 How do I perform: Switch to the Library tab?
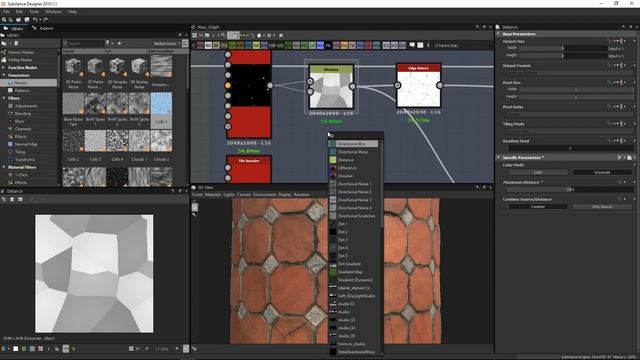click(13, 28)
